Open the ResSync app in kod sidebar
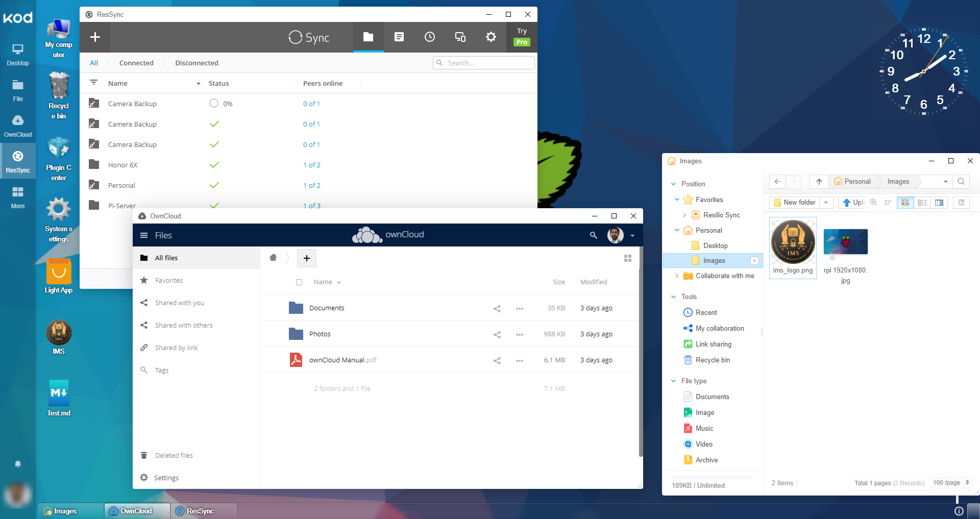 [18, 161]
